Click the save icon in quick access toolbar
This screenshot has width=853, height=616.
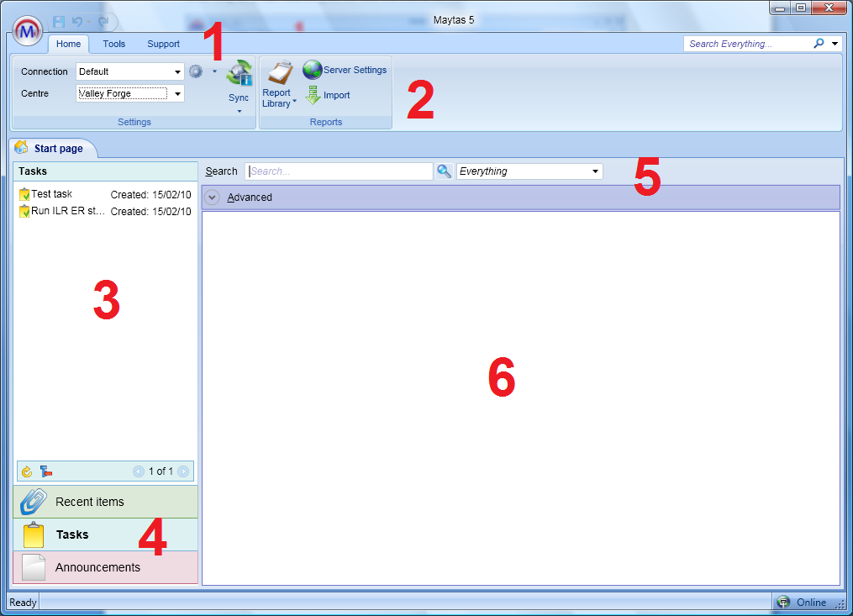click(x=59, y=21)
